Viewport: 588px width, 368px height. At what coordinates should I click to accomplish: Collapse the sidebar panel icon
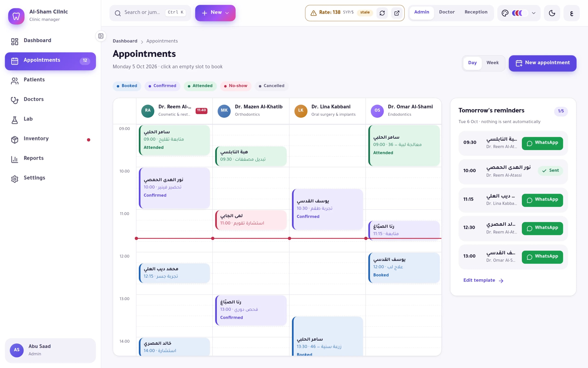click(x=101, y=36)
